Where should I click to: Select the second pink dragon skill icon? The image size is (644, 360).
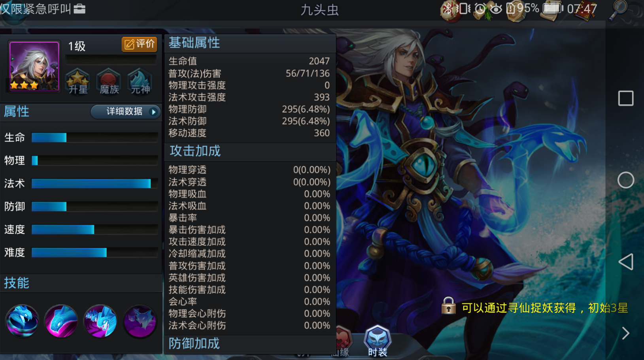pos(61,321)
